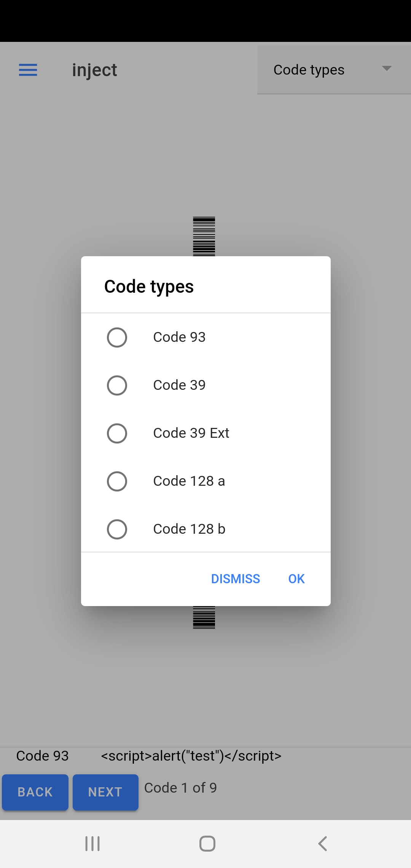Screen dimensions: 411x868
Task: Click the Code 39 Ext label
Action: click(191, 433)
